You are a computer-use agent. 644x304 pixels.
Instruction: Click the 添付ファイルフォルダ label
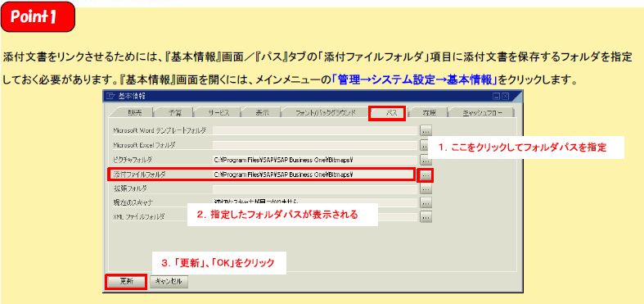pyautogui.click(x=139, y=175)
